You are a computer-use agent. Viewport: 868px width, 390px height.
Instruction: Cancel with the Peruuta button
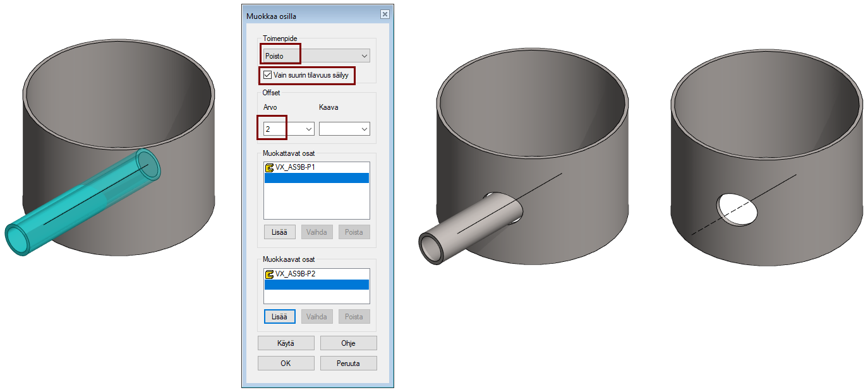click(348, 363)
